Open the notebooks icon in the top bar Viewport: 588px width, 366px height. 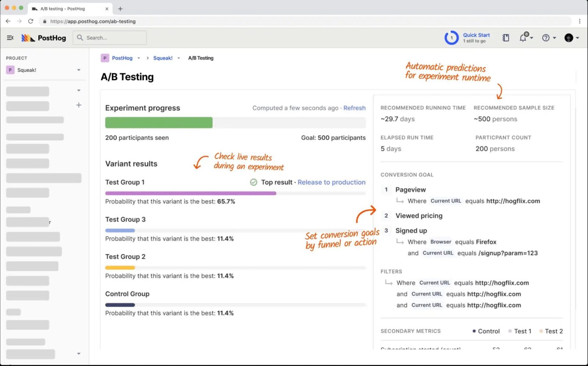(506, 38)
